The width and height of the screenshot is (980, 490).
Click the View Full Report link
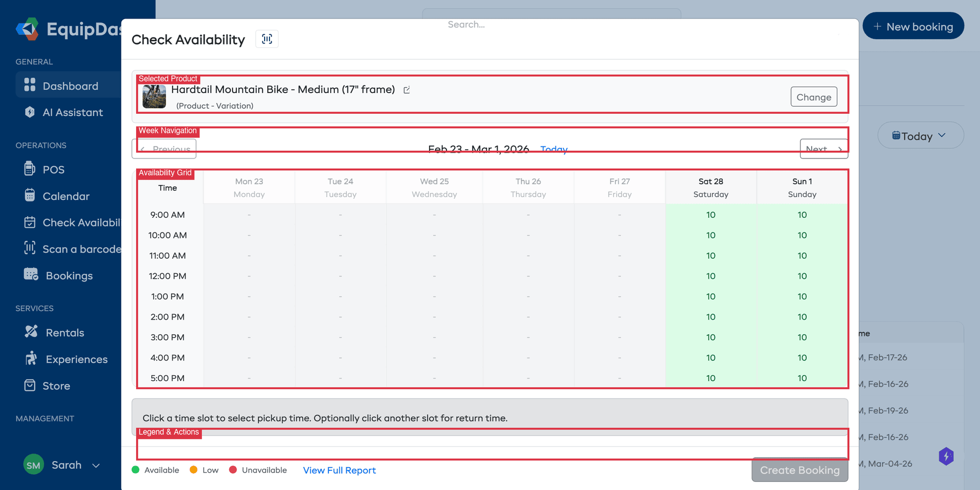point(339,470)
